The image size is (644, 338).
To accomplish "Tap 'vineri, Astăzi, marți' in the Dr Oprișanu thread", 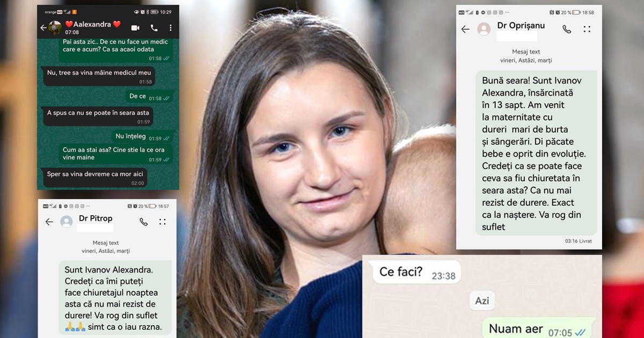I will (x=526, y=61).
